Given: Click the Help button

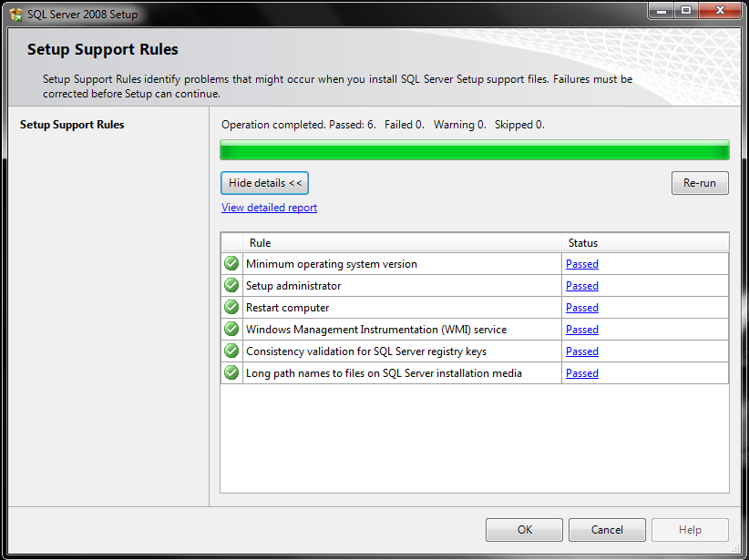Looking at the screenshot, I should (x=690, y=529).
